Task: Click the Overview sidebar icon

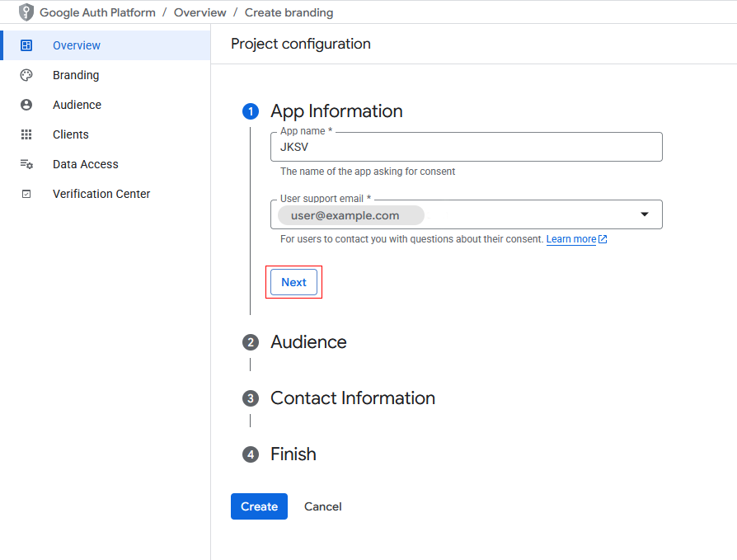Action: click(x=26, y=45)
